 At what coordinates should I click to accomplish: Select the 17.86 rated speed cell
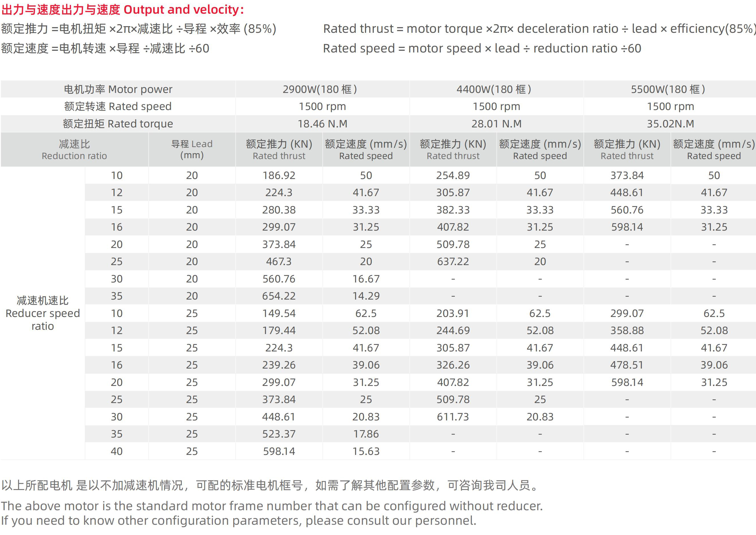366,434
